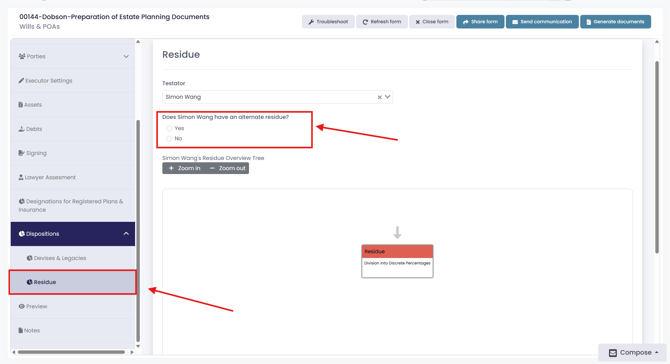Clear the Simon Wang testator selection
This screenshot has height=364, width=670.
[x=379, y=97]
